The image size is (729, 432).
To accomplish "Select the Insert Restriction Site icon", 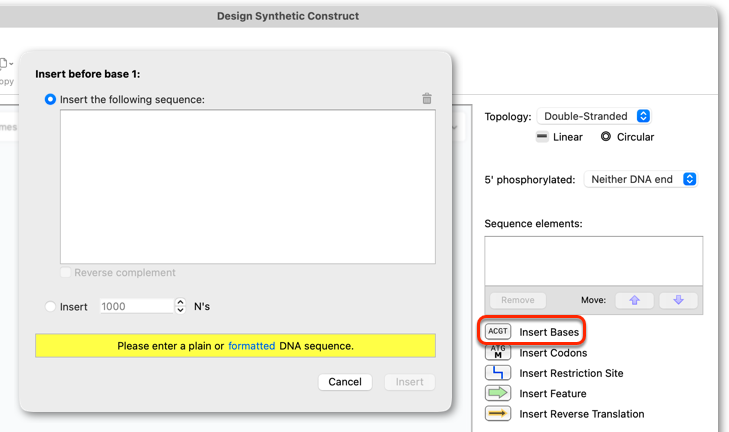I will [x=497, y=373].
